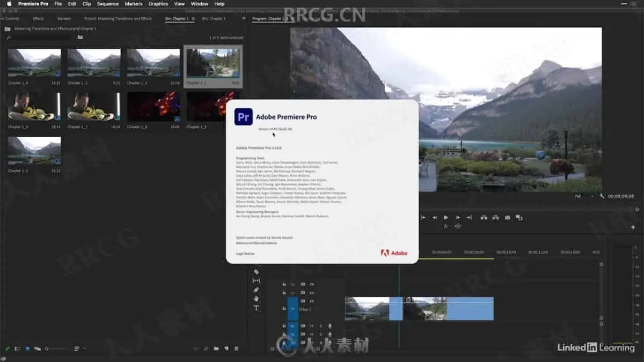
Task: Select the Hand tool
Action: click(256, 299)
